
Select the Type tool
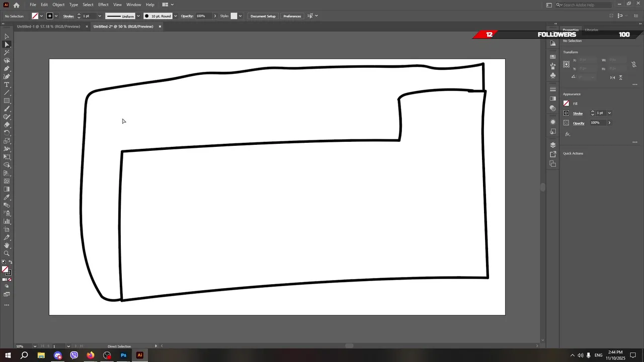click(7, 84)
